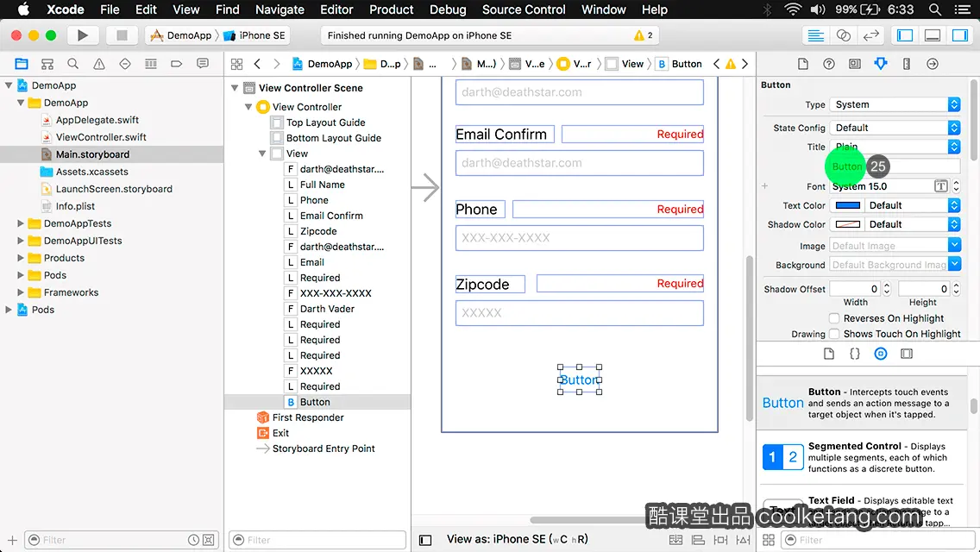Click the Phone XXX-XXX-XXXX text field

580,238
